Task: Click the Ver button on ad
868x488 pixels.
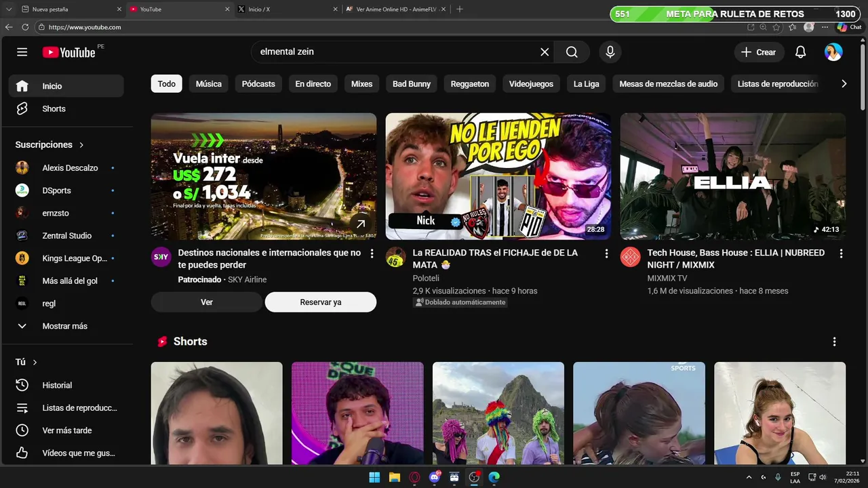Action: pyautogui.click(x=207, y=302)
